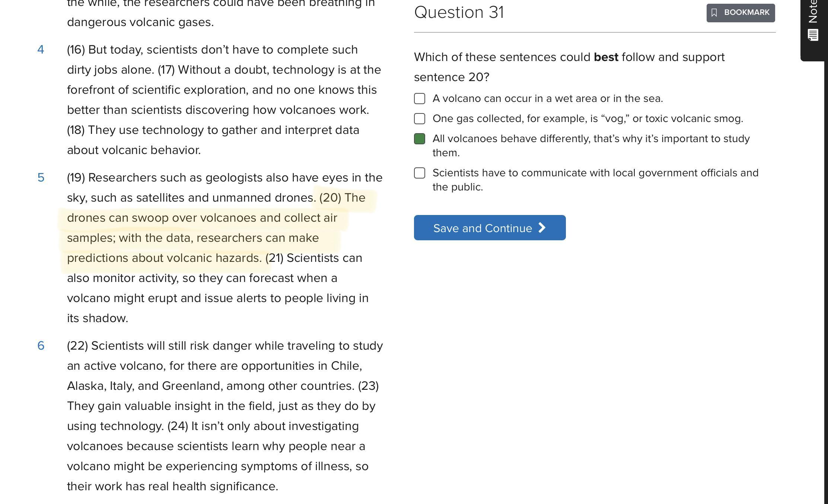
Task: Choose answer text about toxic volcanic smog
Action: coord(587,119)
